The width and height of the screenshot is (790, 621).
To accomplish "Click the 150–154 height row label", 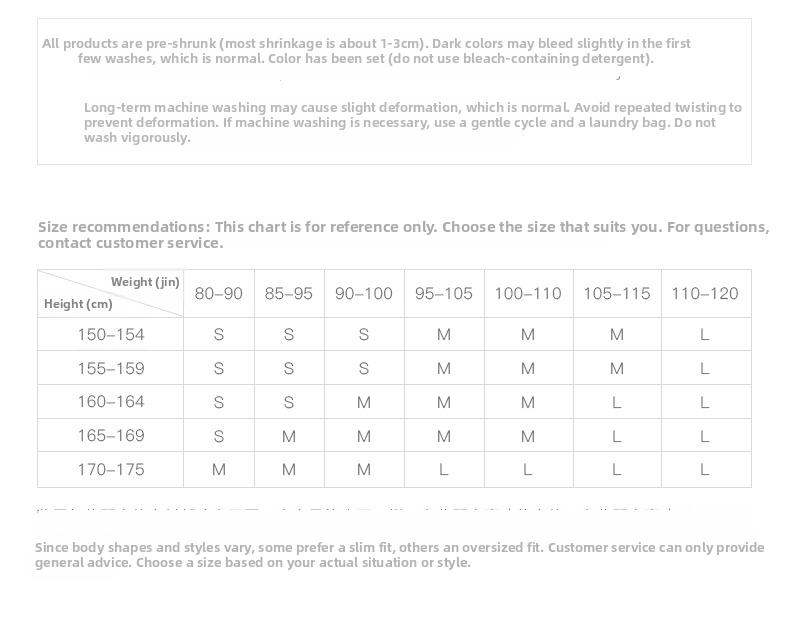I will pyautogui.click(x=111, y=334).
